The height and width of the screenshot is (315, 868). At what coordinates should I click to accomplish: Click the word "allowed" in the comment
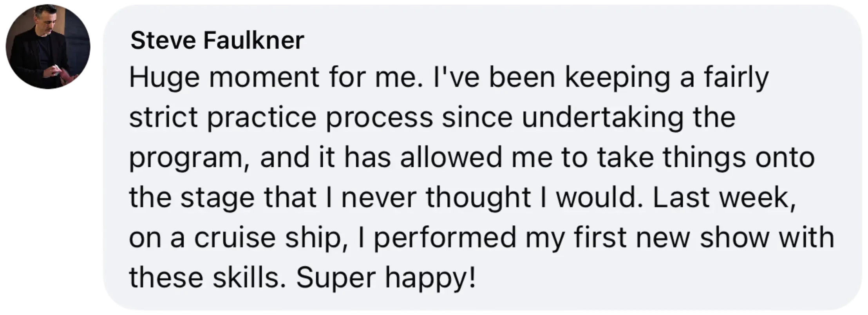(x=451, y=157)
